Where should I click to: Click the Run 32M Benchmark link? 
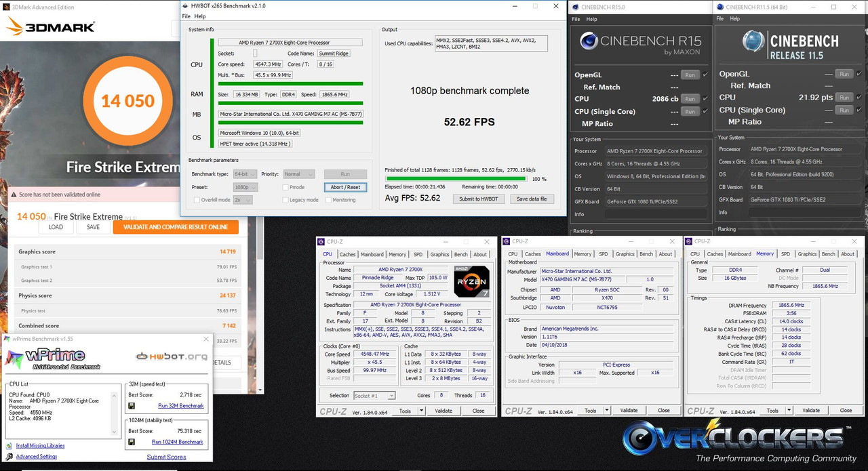tap(181, 406)
